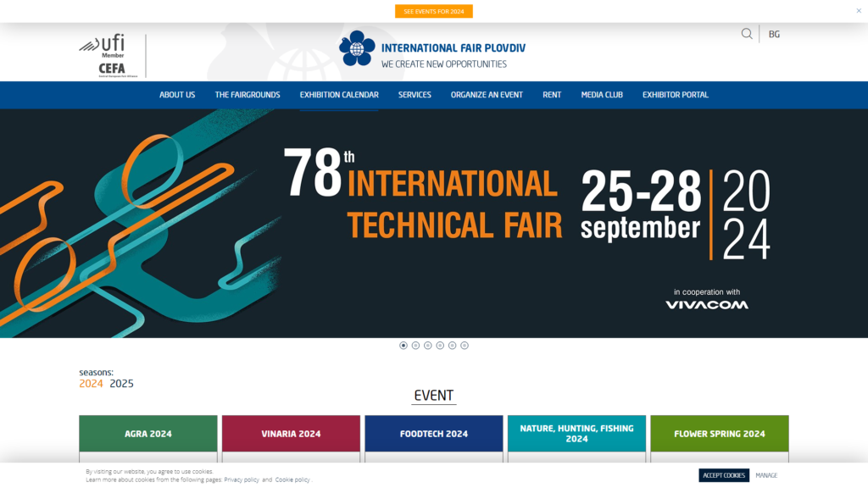The height and width of the screenshot is (488, 868).
Task: Open The Fairgrounds menu
Action: click(x=248, y=95)
